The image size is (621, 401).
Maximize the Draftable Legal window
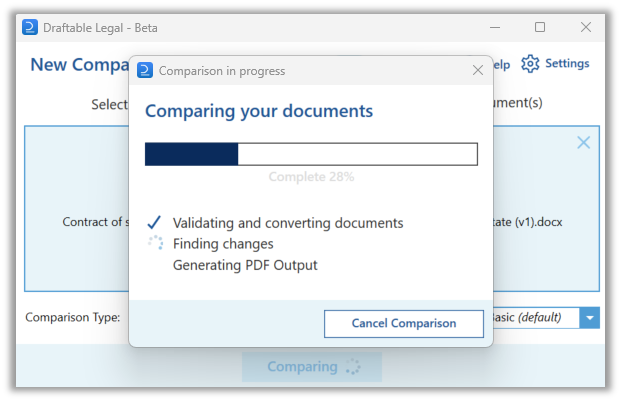(x=540, y=27)
